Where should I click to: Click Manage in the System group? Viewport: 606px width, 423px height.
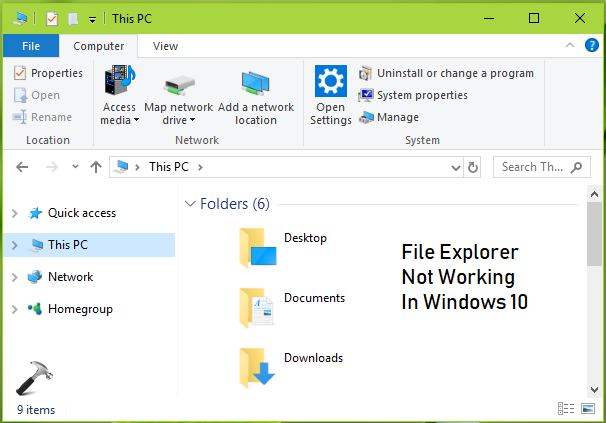pos(389,117)
